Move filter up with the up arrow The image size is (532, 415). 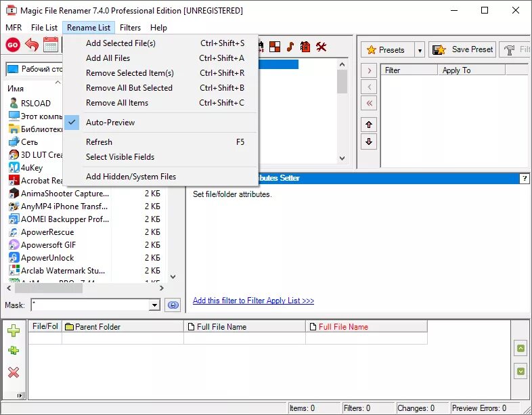point(369,125)
